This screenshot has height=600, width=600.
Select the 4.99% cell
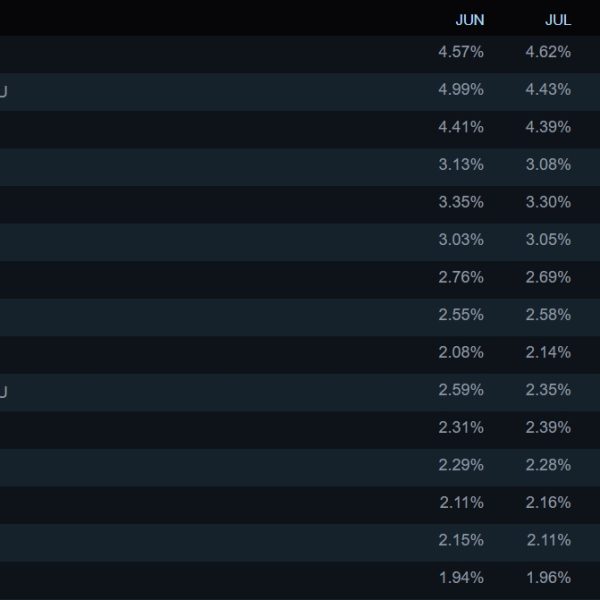click(461, 89)
